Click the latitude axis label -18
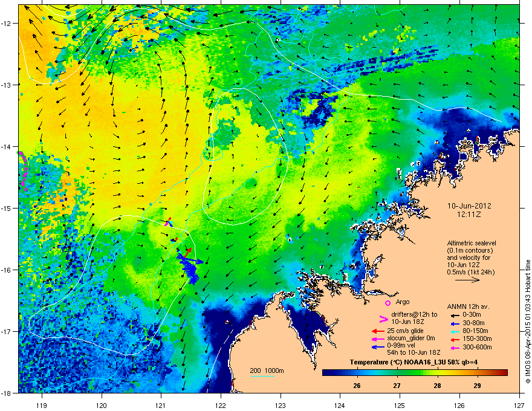Image resolution: width=532 pixels, height=411 pixels. pyautogui.click(x=7, y=393)
